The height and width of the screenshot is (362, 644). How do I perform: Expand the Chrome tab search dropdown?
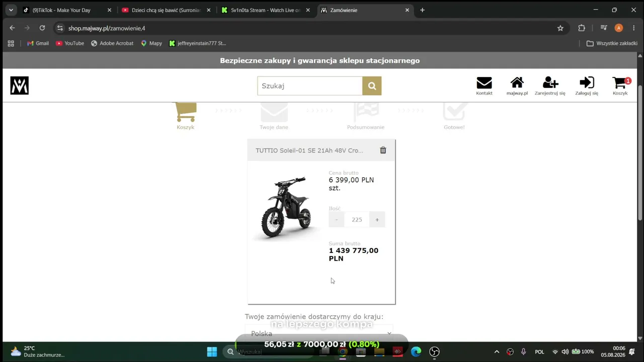click(x=11, y=10)
